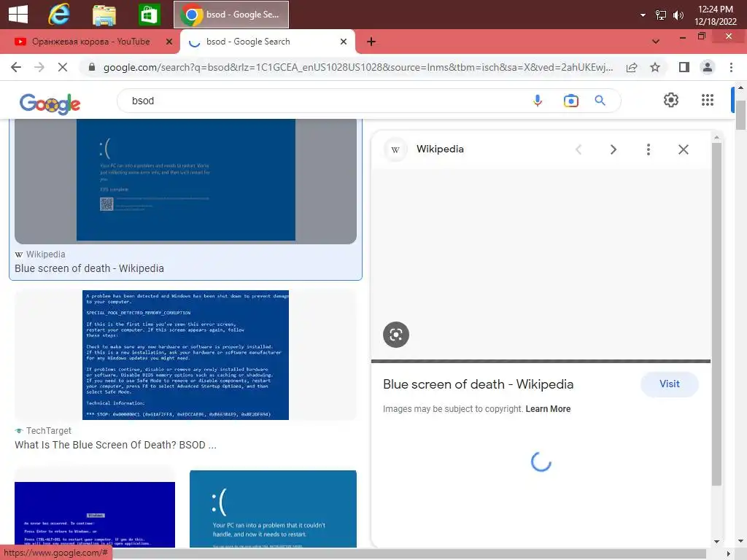Click the preview panel scrollbar thumb
Image resolution: width=747 pixels, height=560 pixels.
point(716,314)
